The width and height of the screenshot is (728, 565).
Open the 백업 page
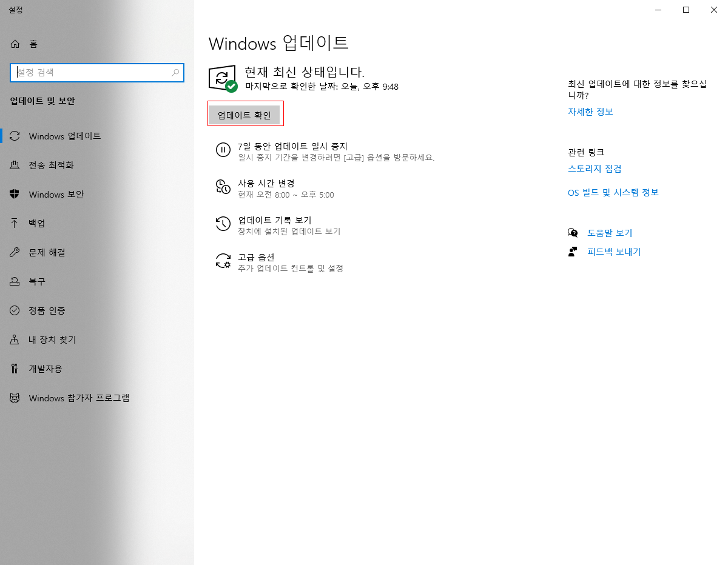[x=97, y=223]
